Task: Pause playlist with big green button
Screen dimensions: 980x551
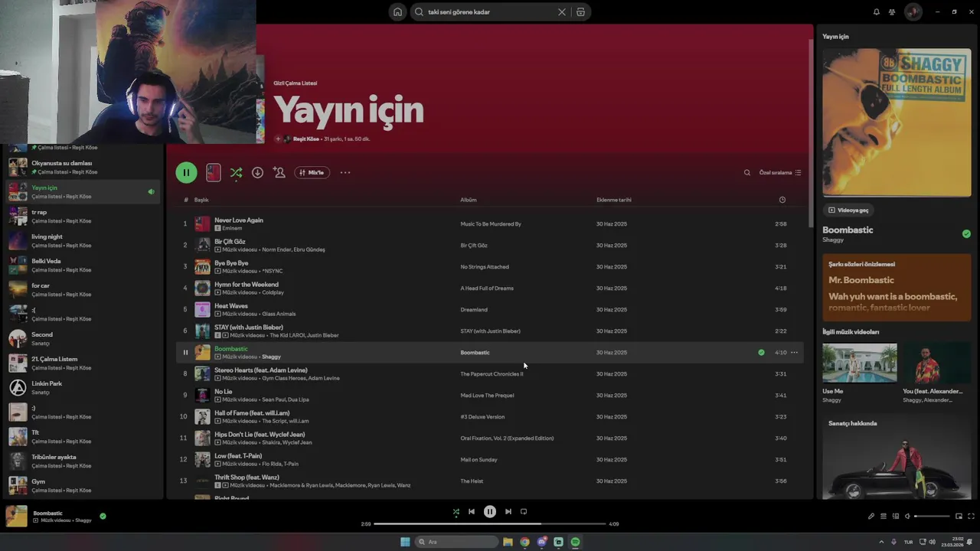Action: 186,172
